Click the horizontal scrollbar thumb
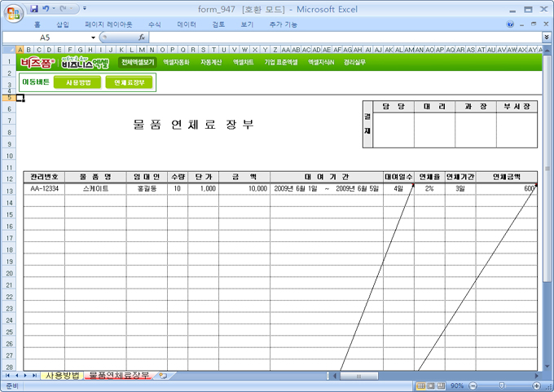Image resolution: width=554 pixels, height=392 pixels. click(x=358, y=376)
